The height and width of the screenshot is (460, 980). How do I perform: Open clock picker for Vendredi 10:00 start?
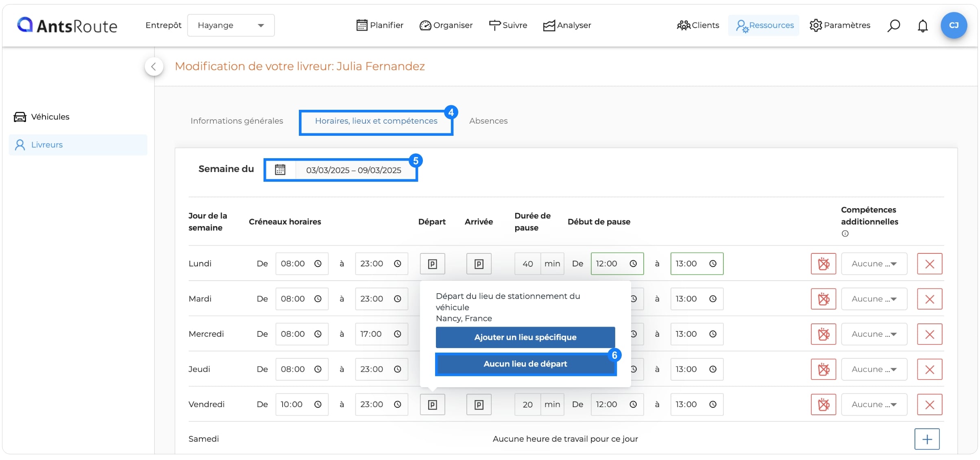(318, 404)
